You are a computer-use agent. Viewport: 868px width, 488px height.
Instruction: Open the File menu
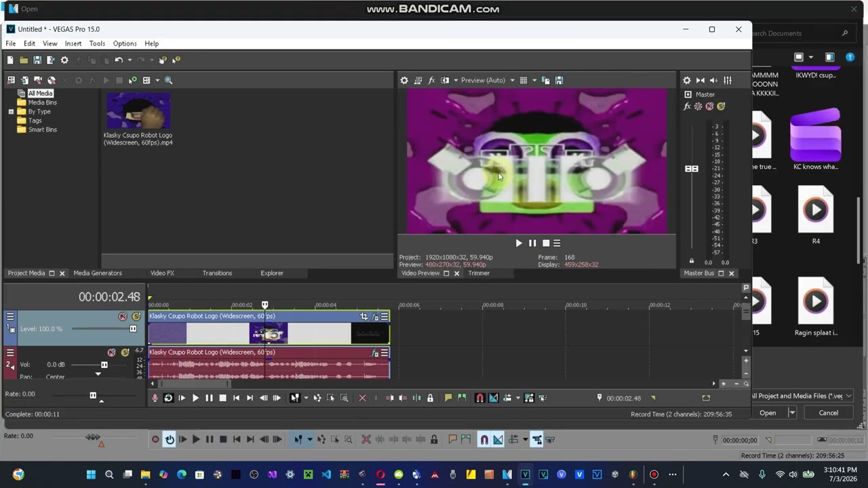point(11,43)
